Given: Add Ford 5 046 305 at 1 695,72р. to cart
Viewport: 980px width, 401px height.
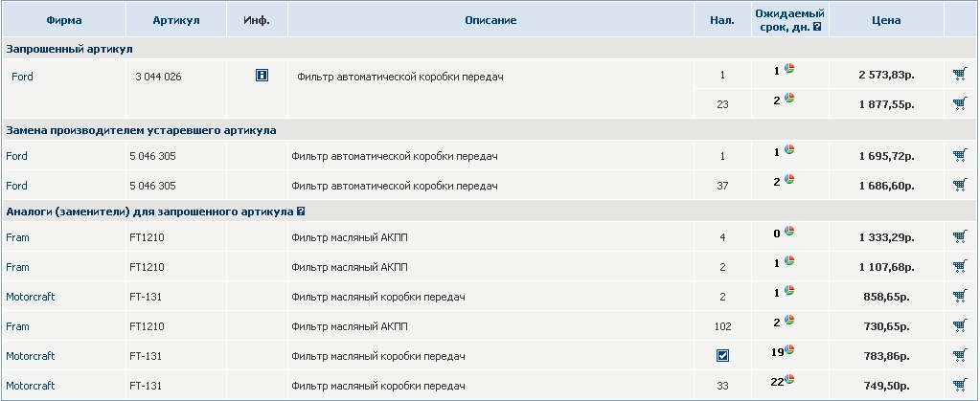Looking at the screenshot, I should pos(960,155).
